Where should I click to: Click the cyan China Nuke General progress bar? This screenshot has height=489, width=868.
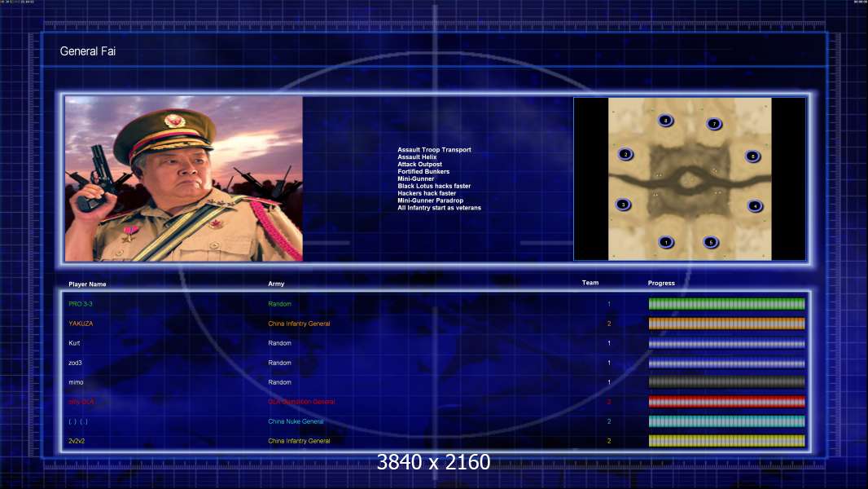[727, 421]
